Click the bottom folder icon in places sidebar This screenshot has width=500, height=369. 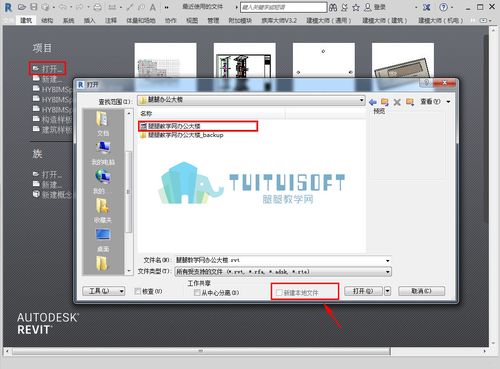[102, 263]
